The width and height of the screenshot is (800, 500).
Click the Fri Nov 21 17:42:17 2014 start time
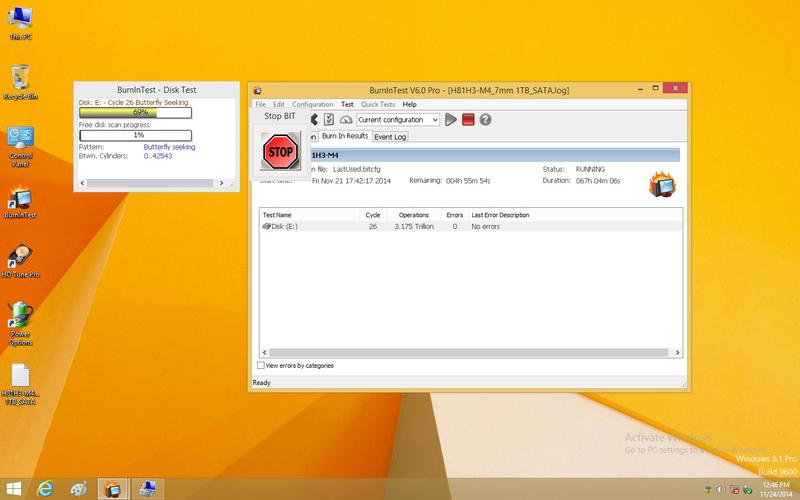click(351, 181)
